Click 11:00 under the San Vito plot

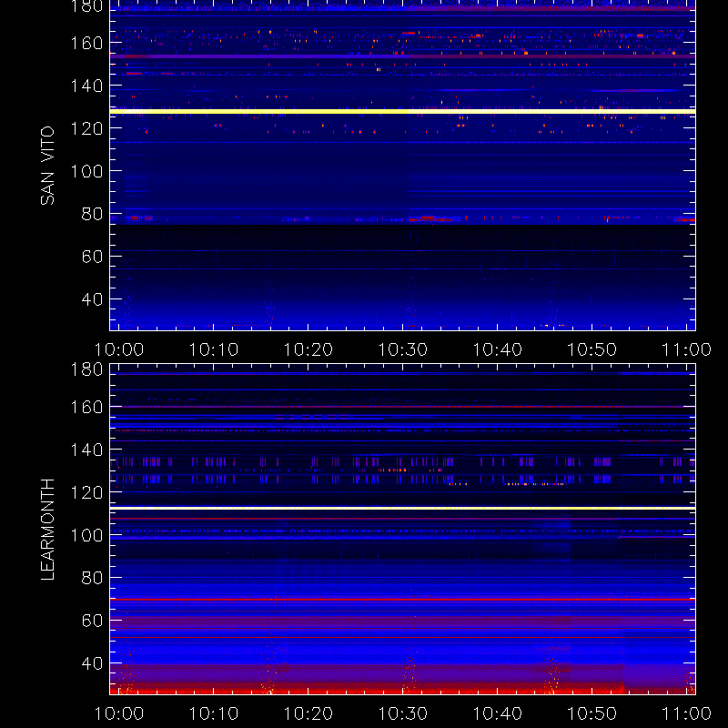pos(686,349)
